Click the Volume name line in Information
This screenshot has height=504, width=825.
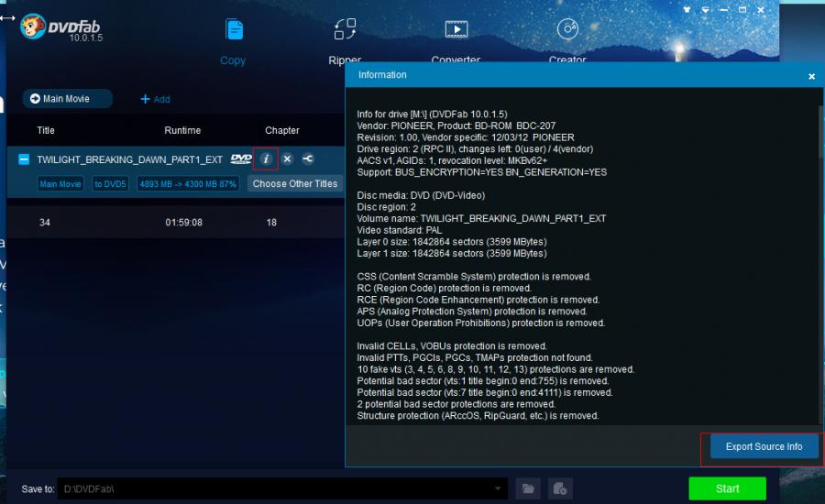pos(481,218)
